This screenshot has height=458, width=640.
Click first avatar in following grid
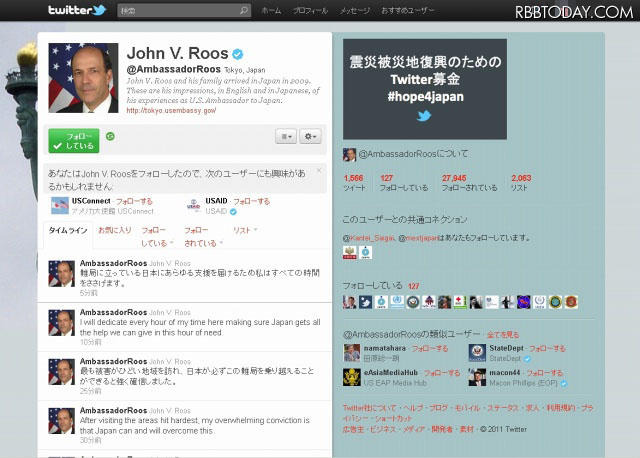350,302
